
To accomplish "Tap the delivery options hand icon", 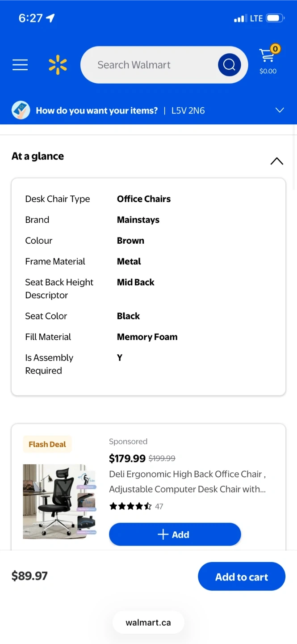I will [21, 110].
